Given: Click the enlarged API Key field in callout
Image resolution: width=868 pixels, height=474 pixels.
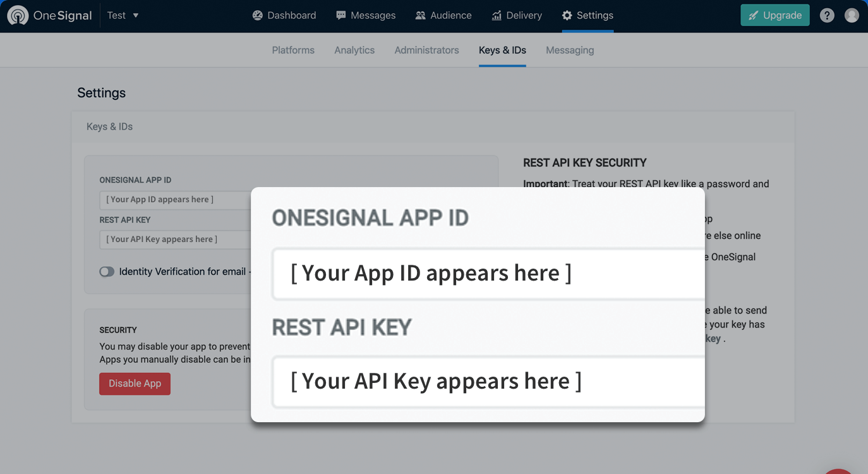Looking at the screenshot, I should coord(488,382).
